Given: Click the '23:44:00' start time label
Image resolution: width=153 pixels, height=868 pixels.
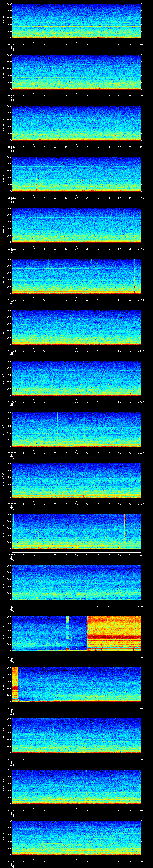Looking at the screenshot, I should [12, 810].
